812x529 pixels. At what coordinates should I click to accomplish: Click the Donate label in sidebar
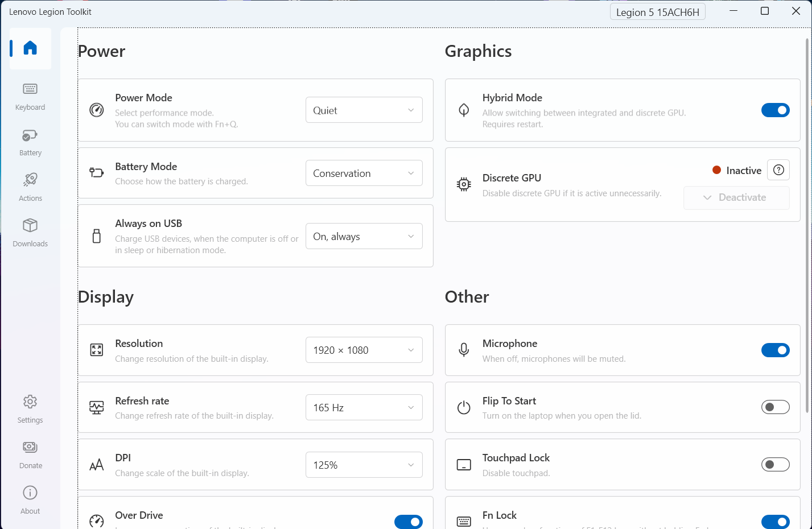pos(30,465)
